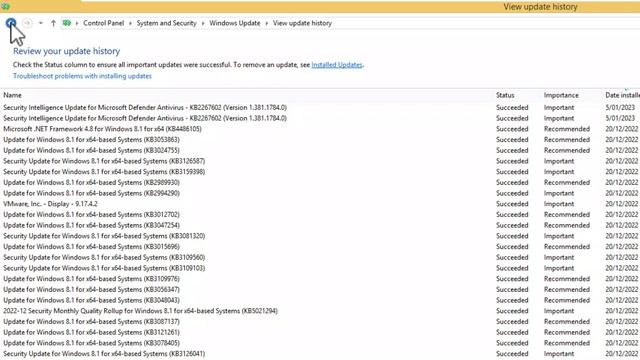Select Security Update KB3109103 row
This screenshot has width=640, height=360.
coord(320,268)
